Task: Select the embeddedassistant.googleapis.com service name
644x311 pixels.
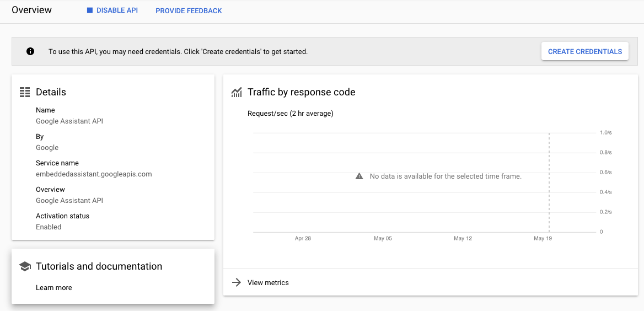Action: [x=94, y=174]
